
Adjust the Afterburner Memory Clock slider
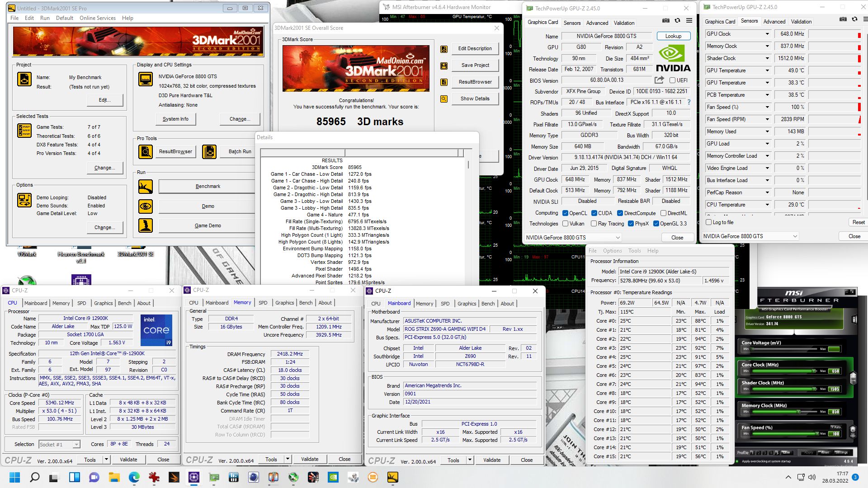click(784, 412)
